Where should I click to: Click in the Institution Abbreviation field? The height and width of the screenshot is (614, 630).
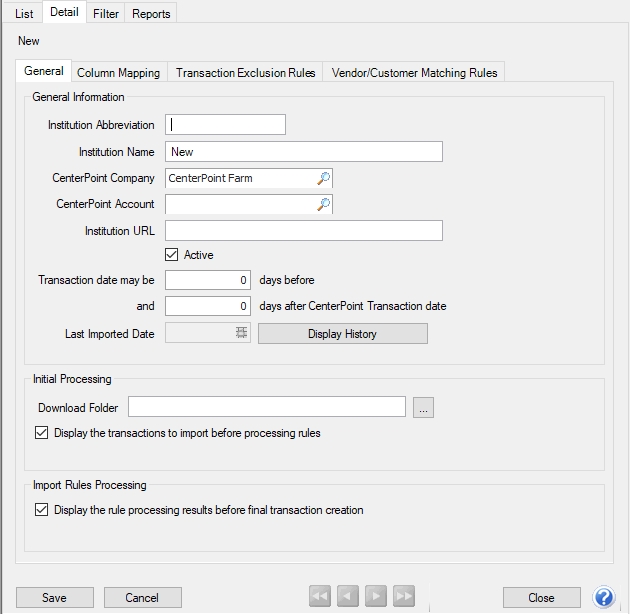(225, 125)
